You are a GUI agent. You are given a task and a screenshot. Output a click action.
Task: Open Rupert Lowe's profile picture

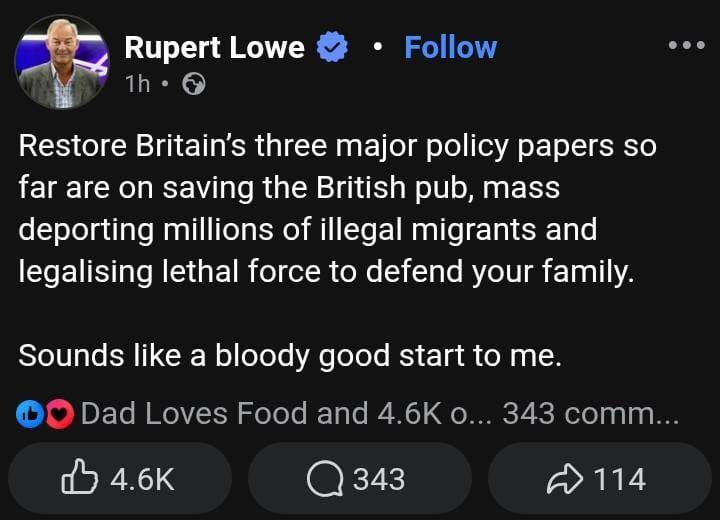coord(62,62)
